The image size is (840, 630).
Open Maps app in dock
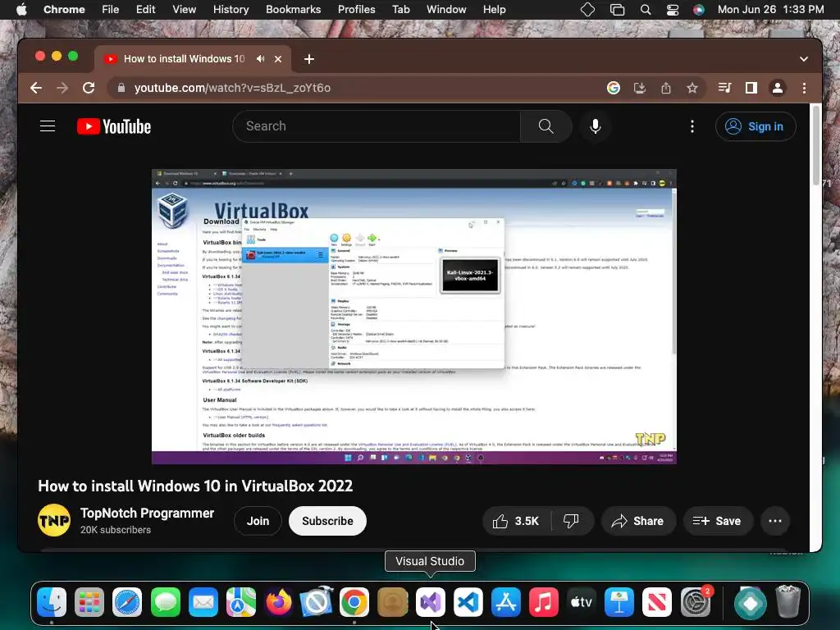(x=241, y=602)
